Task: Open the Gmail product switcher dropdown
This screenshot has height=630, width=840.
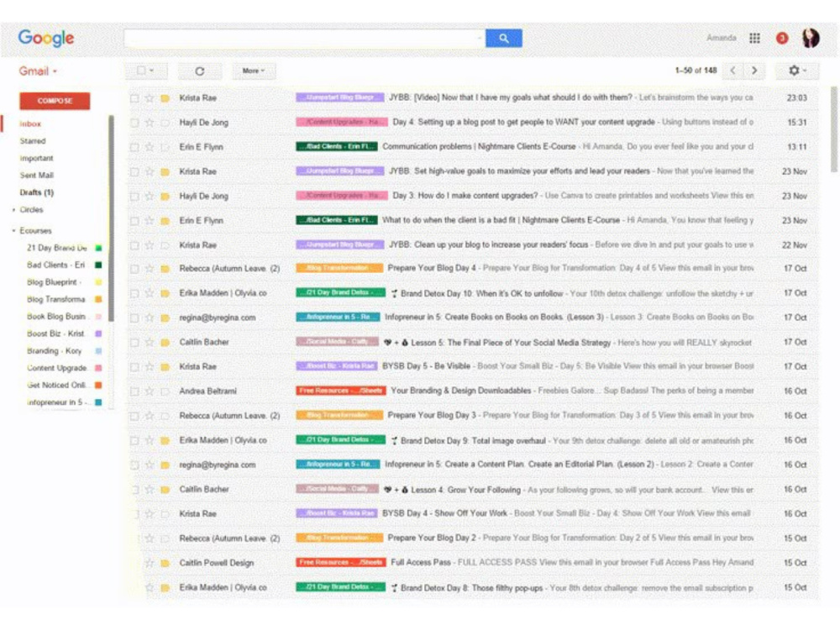Action: pos(38,71)
